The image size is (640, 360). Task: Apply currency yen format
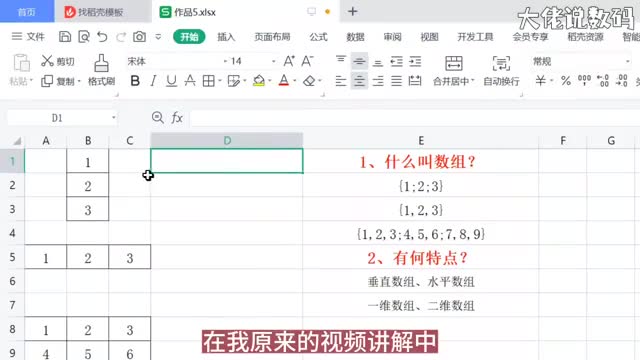click(x=540, y=81)
